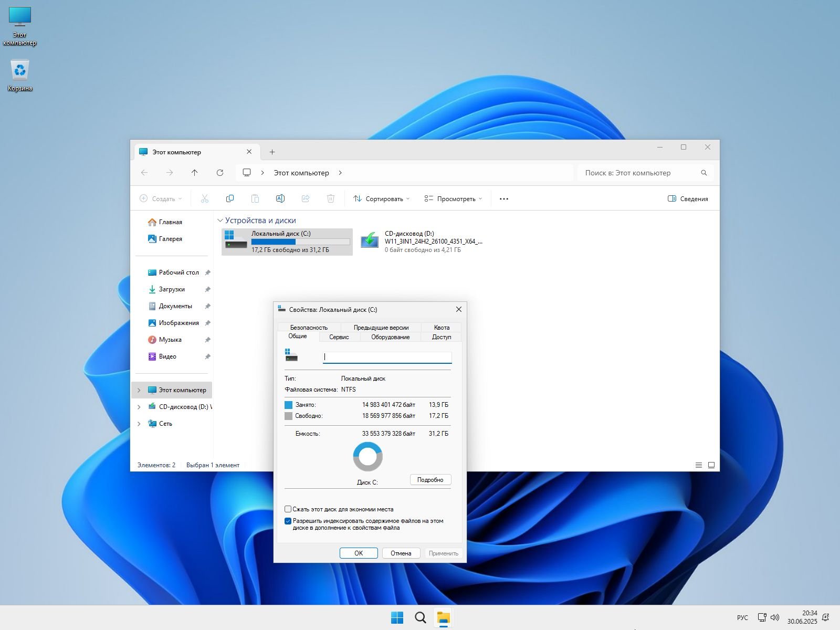This screenshot has width=840, height=630.
Task: Click the Cut scissors icon in Explorer toolbar
Action: point(205,198)
